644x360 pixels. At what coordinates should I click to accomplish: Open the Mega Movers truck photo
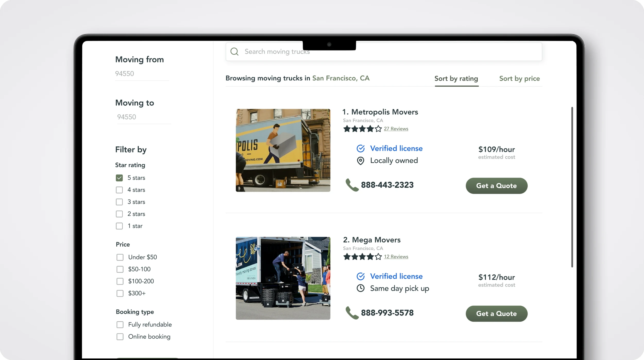(283, 278)
